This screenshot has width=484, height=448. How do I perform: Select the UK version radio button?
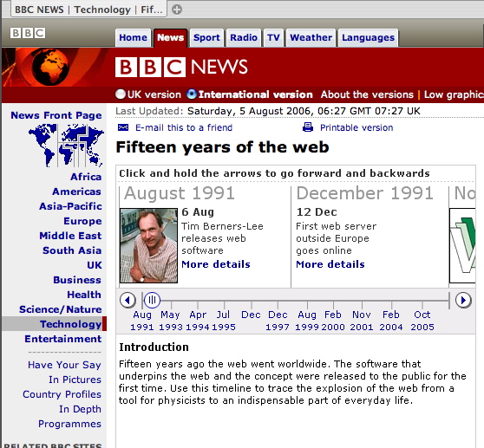point(121,94)
